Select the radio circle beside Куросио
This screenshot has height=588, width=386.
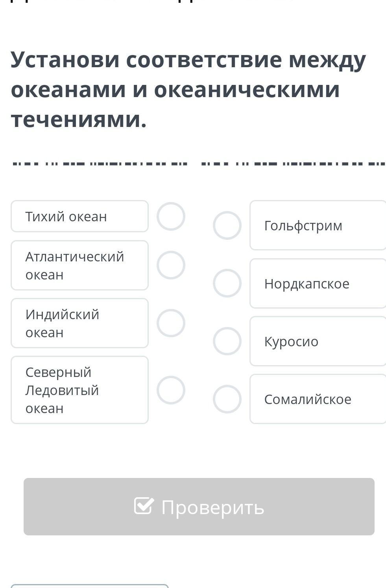[227, 341]
